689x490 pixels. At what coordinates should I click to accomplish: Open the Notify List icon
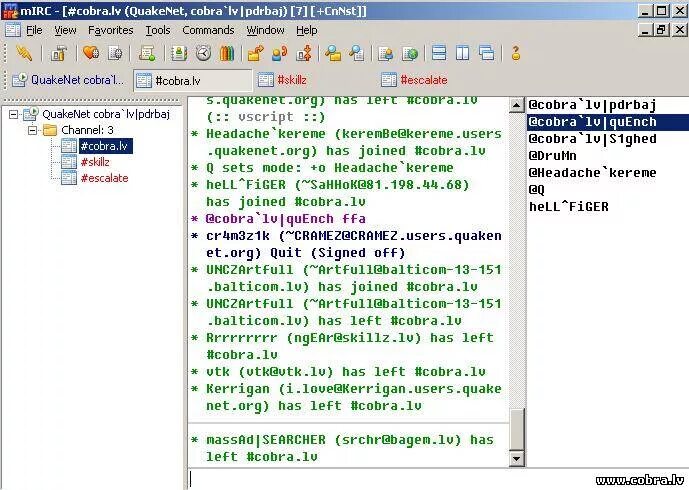point(386,54)
